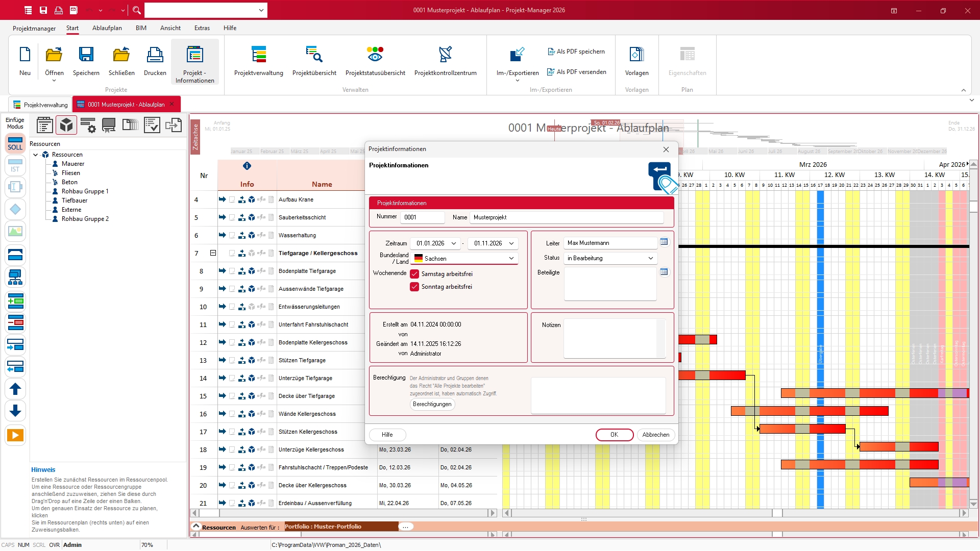Open the Bundesland Sachsen dropdown
This screenshot has height=551, width=980.
[511, 259]
